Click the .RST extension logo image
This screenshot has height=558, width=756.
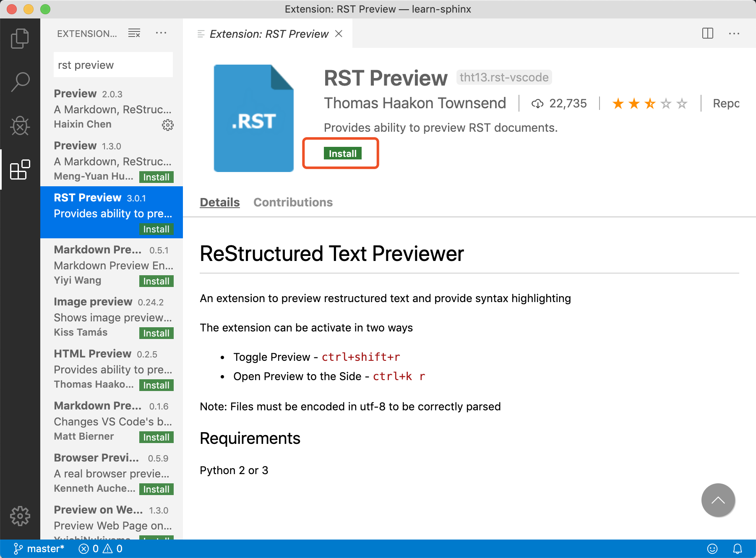[x=254, y=118]
